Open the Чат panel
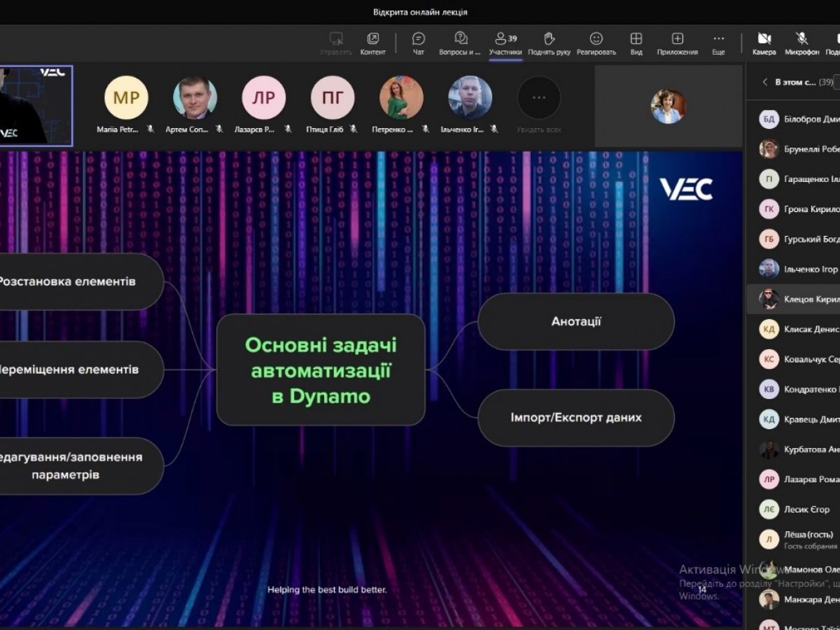840x630 pixels. 419,43
